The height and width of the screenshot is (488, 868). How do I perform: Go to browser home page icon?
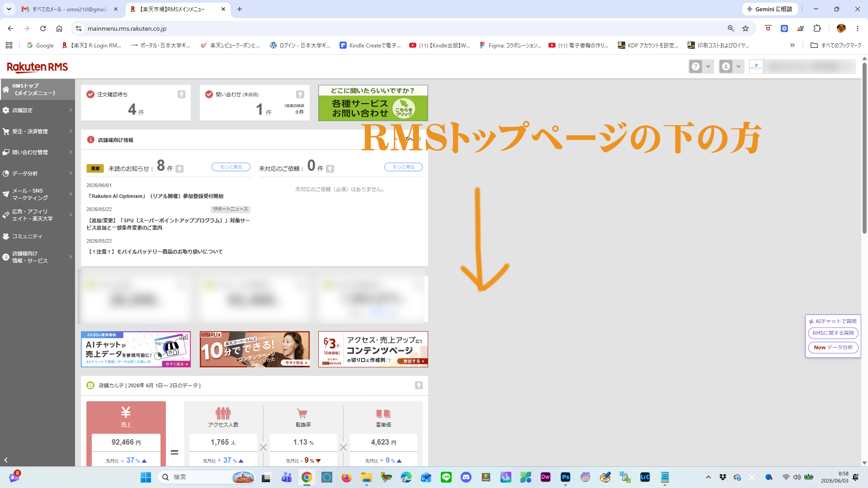pyautogui.click(x=59, y=28)
